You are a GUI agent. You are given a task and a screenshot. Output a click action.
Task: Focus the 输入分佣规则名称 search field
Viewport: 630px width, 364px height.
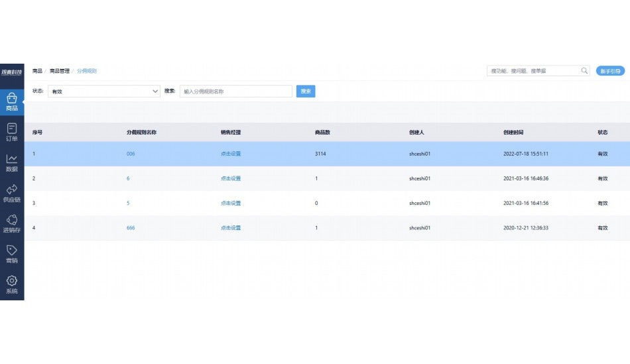[x=235, y=91]
